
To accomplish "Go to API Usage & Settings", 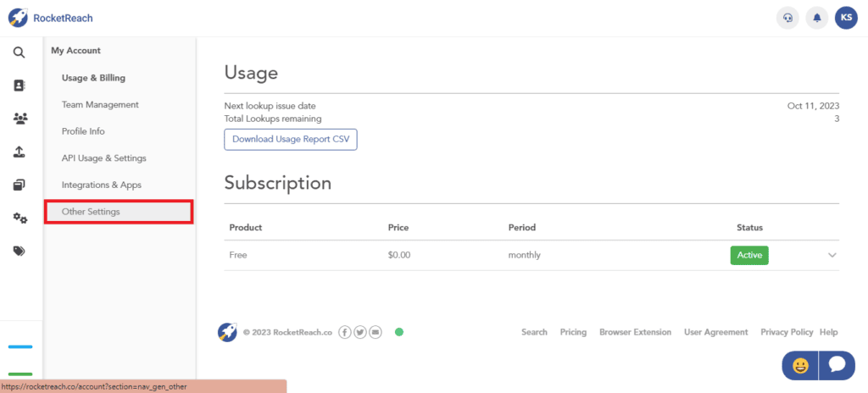I will coord(103,158).
